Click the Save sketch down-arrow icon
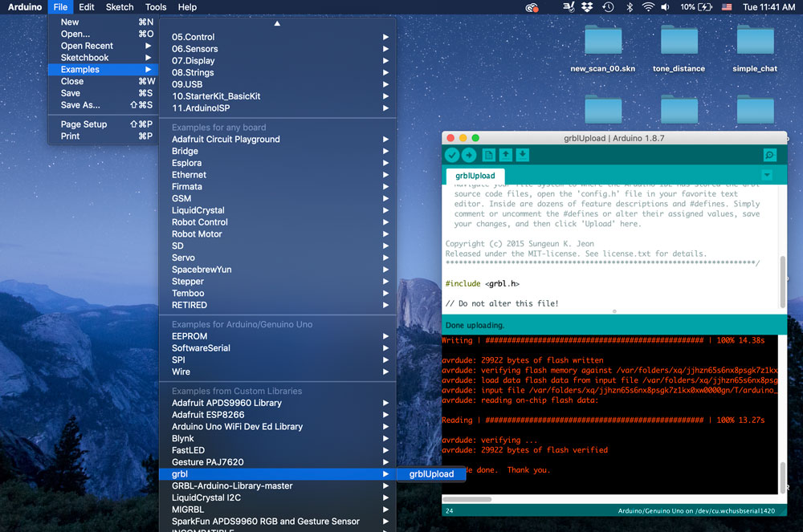Image resolution: width=803 pixels, height=532 pixels. 523,155
